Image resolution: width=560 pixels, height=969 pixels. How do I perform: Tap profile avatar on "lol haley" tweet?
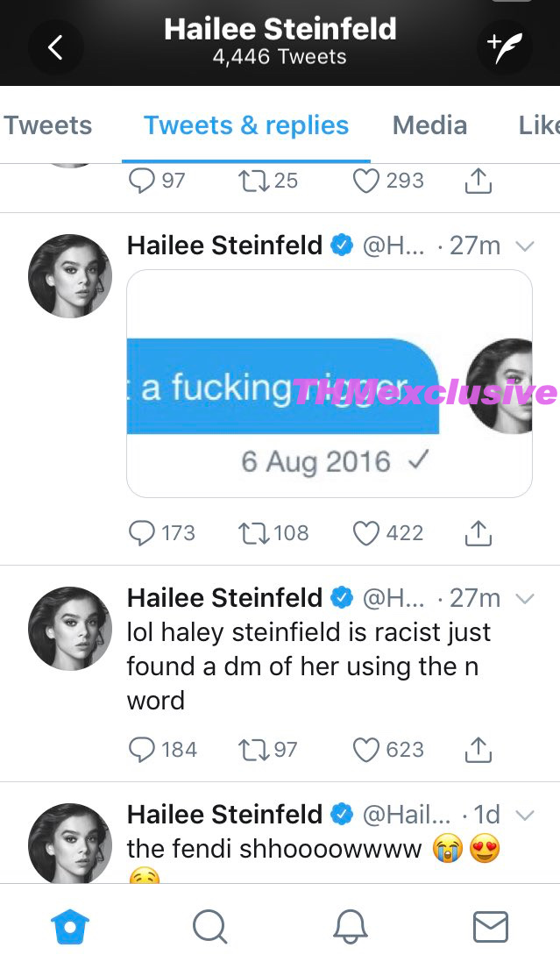pos(70,628)
